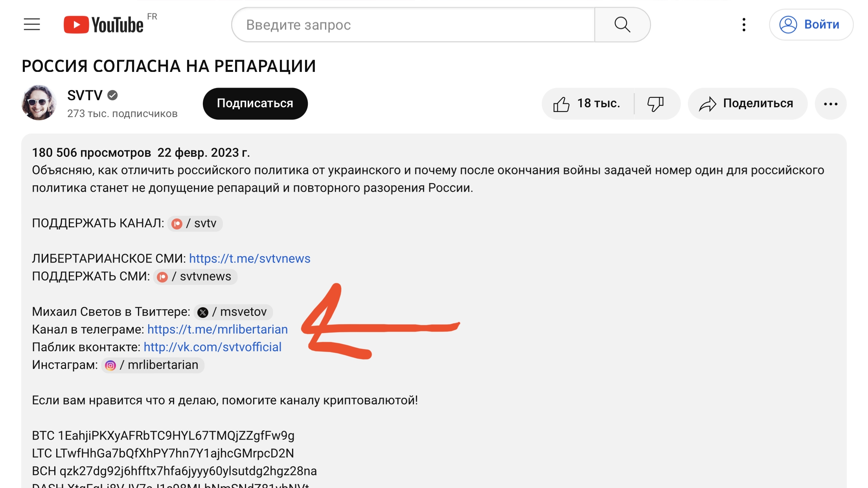The height and width of the screenshot is (488, 868).
Task: Click the YouTube logo
Action: click(x=103, y=25)
